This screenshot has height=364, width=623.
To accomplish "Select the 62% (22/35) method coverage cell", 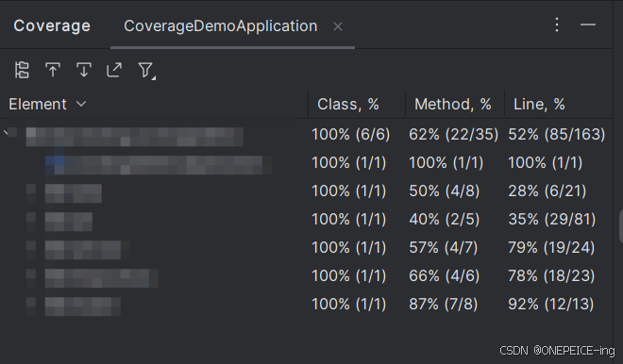I will point(453,135).
